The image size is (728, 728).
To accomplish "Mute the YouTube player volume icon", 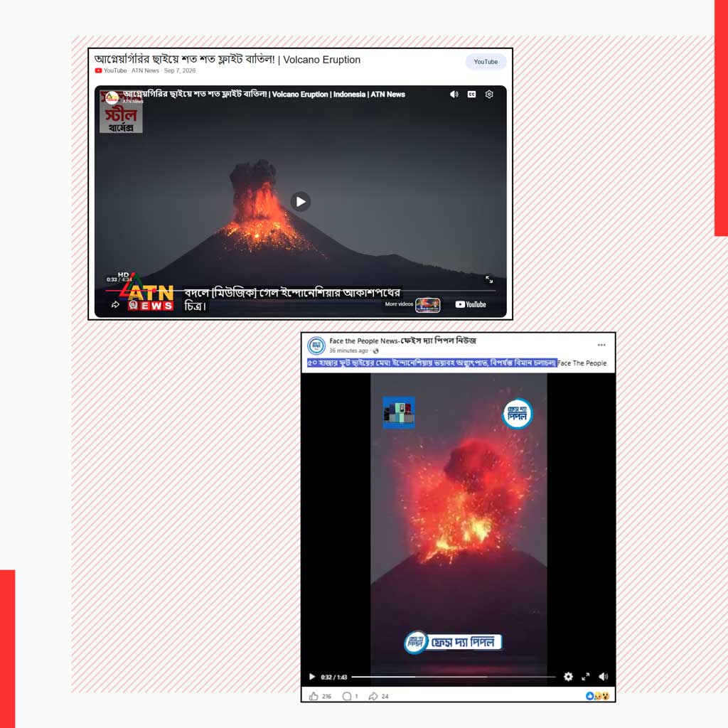I will click(x=454, y=95).
